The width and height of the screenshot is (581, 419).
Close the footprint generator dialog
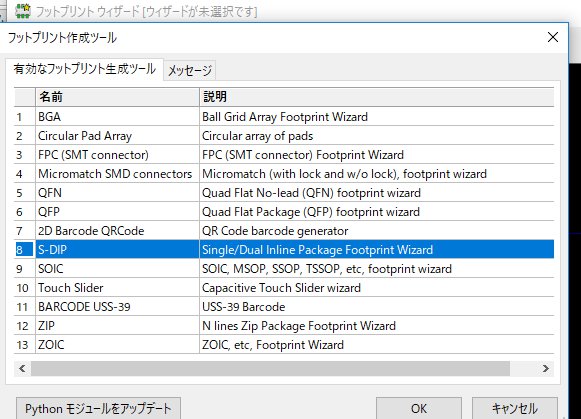(x=552, y=37)
